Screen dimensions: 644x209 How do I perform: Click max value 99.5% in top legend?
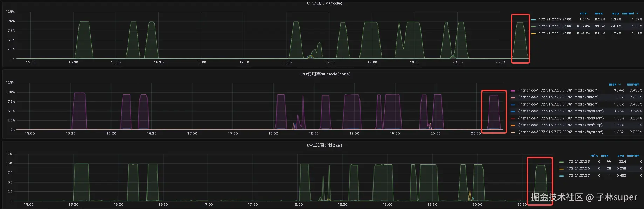[600, 26]
